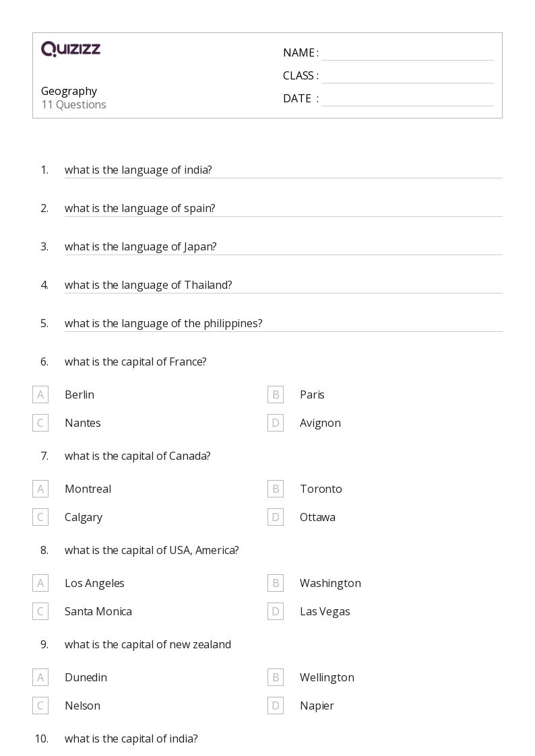Click the DATE input line
Image resolution: width=535 pixels, height=756 pixels.
(x=408, y=100)
